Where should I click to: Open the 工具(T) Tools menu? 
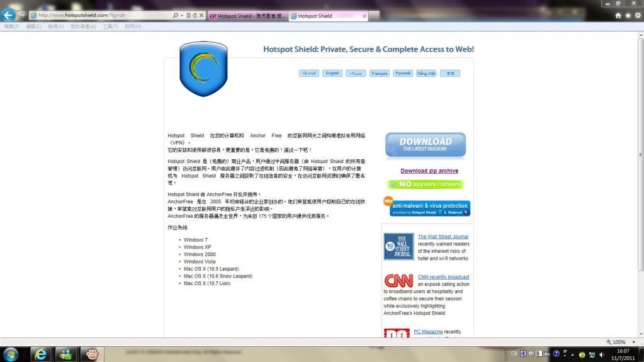[x=110, y=26]
